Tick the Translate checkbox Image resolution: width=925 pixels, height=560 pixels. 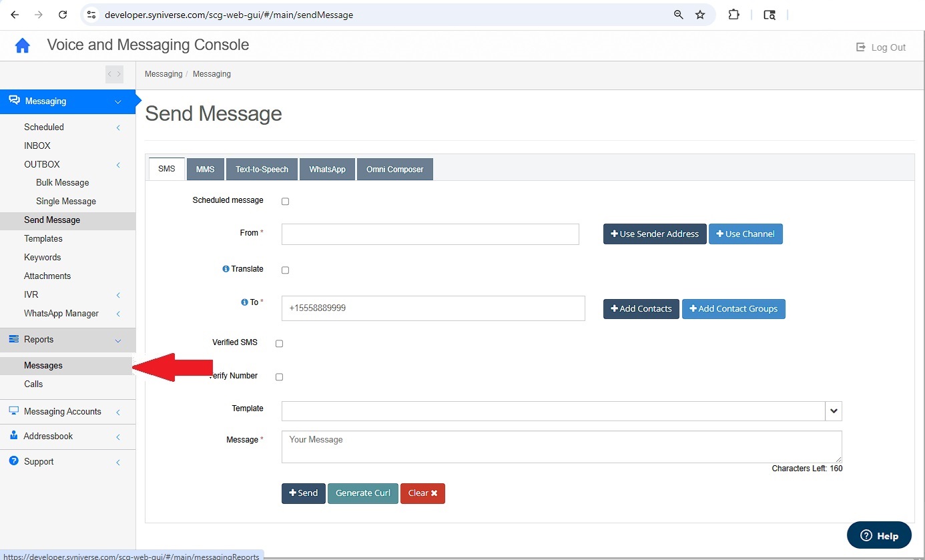pyautogui.click(x=286, y=270)
